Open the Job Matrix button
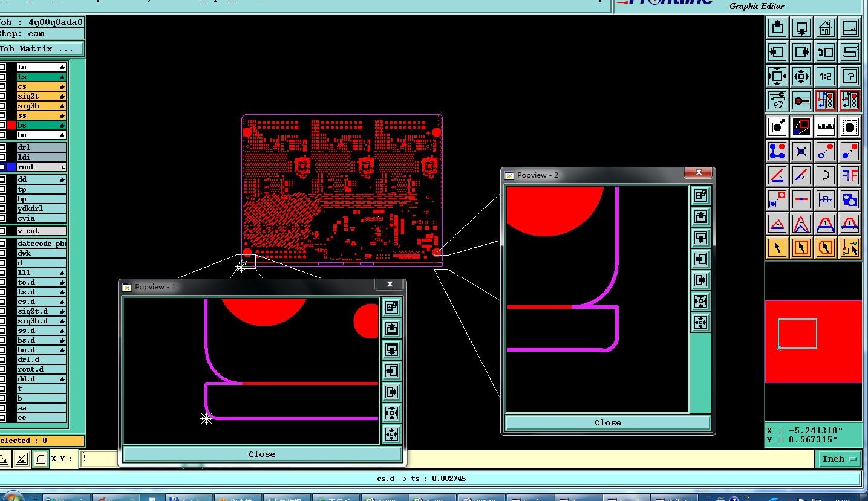This screenshot has width=868, height=501. click(x=41, y=48)
